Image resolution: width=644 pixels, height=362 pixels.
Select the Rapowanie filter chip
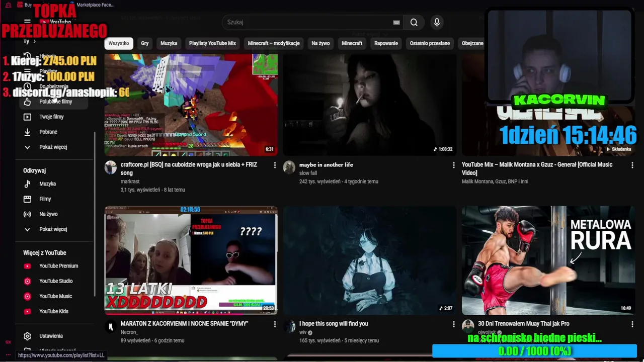[x=386, y=43]
